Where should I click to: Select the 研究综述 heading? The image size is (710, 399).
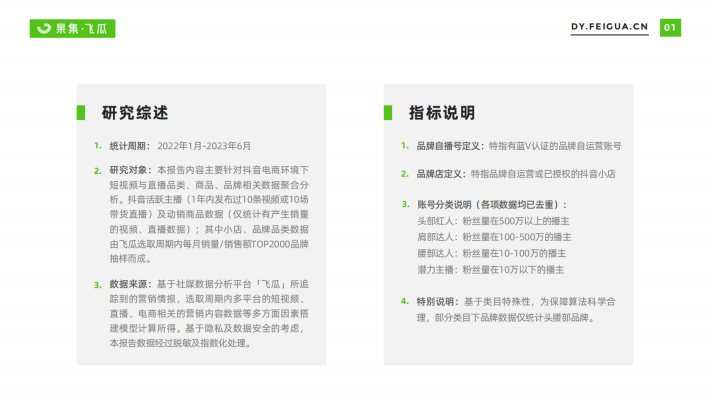(x=134, y=113)
